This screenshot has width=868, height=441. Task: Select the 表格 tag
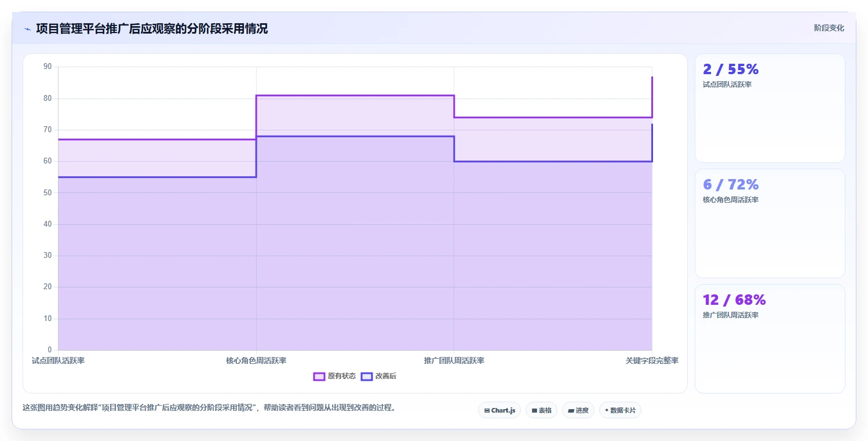click(x=541, y=410)
